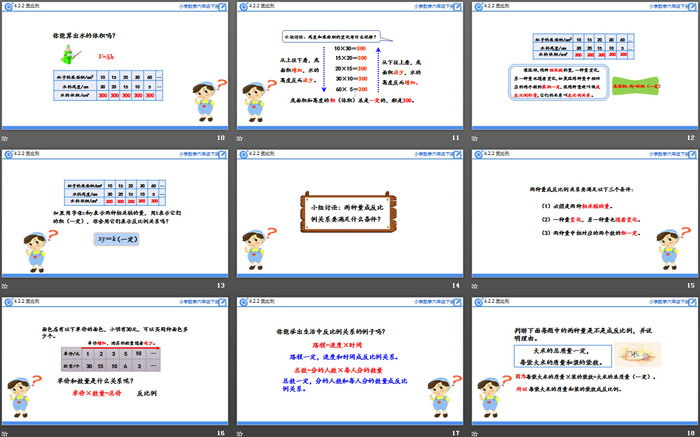Image resolution: width=700 pixels, height=437 pixels.
Task: Click the rice bag picture on slide 18
Action: point(637,355)
